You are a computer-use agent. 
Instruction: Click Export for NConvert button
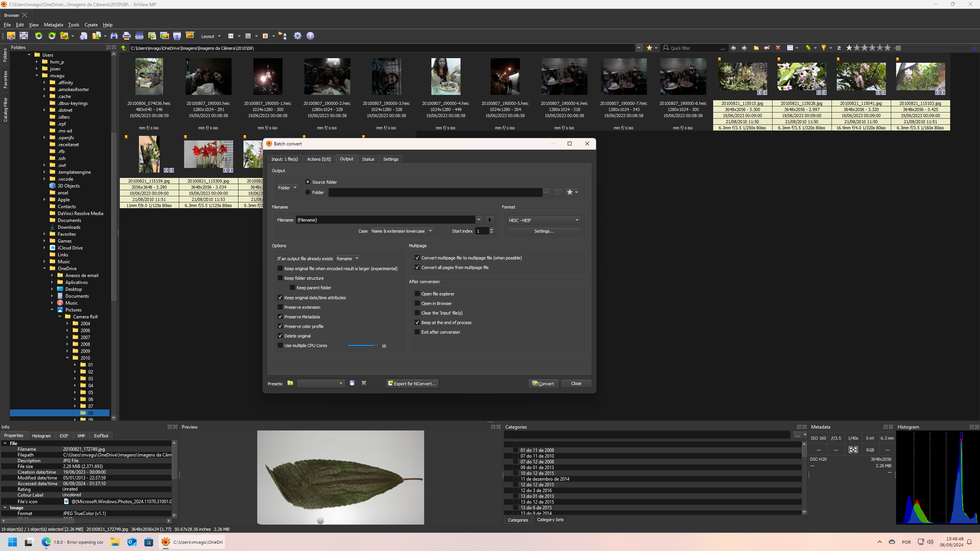click(412, 383)
